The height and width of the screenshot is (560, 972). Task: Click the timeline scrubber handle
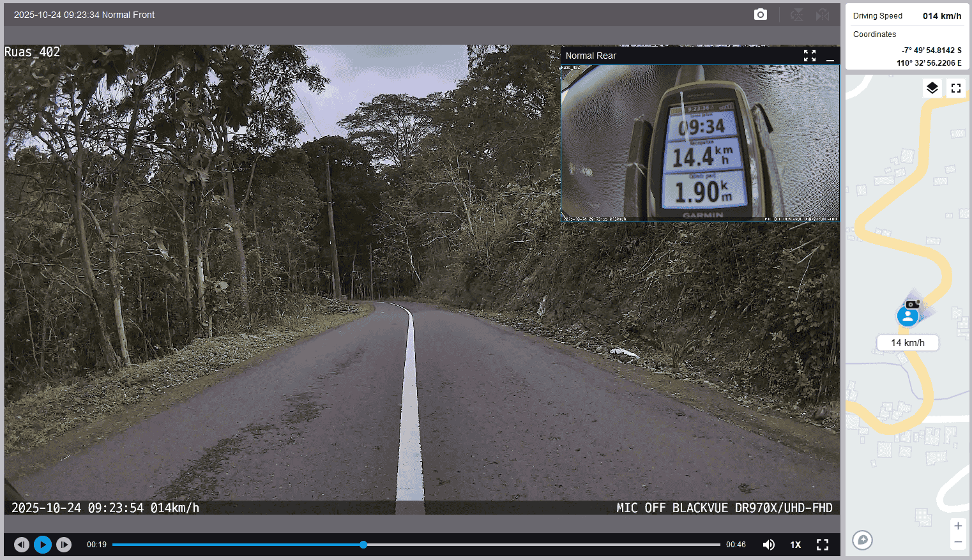[x=363, y=545]
